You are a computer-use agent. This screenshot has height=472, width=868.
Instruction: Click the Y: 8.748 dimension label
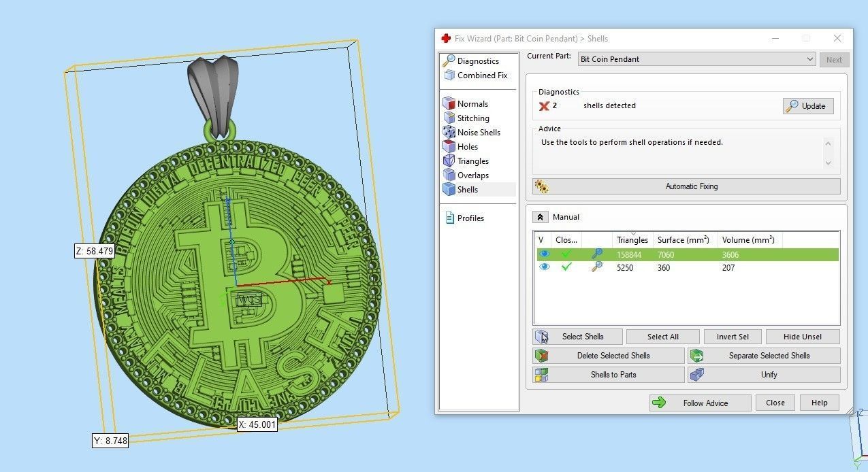pos(110,440)
